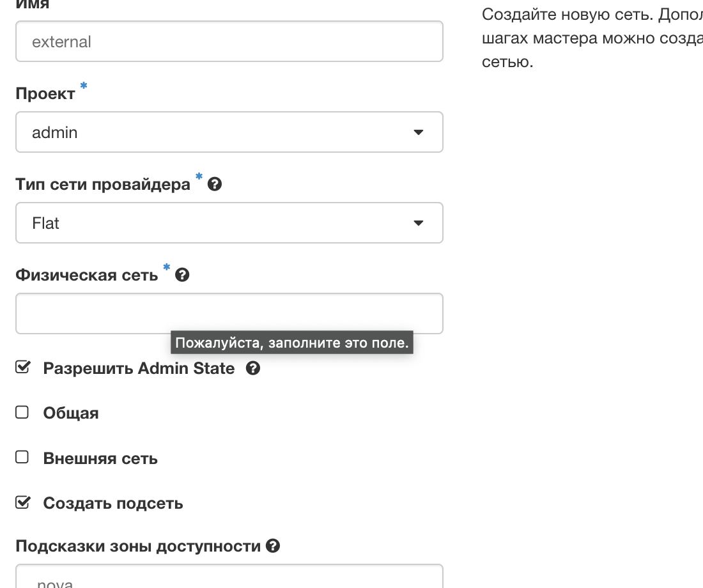Open help icon for Тип сети провайдера
This screenshot has width=703, height=588.
(x=215, y=185)
